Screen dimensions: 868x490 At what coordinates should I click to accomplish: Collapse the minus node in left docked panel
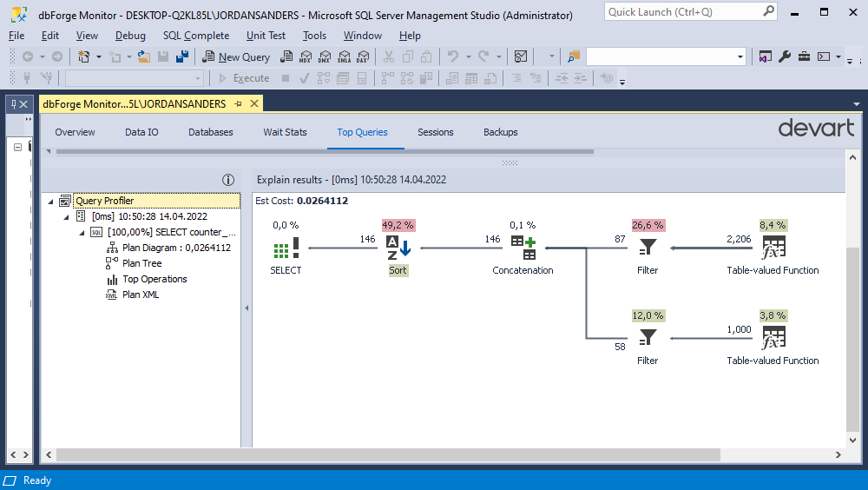(17, 147)
